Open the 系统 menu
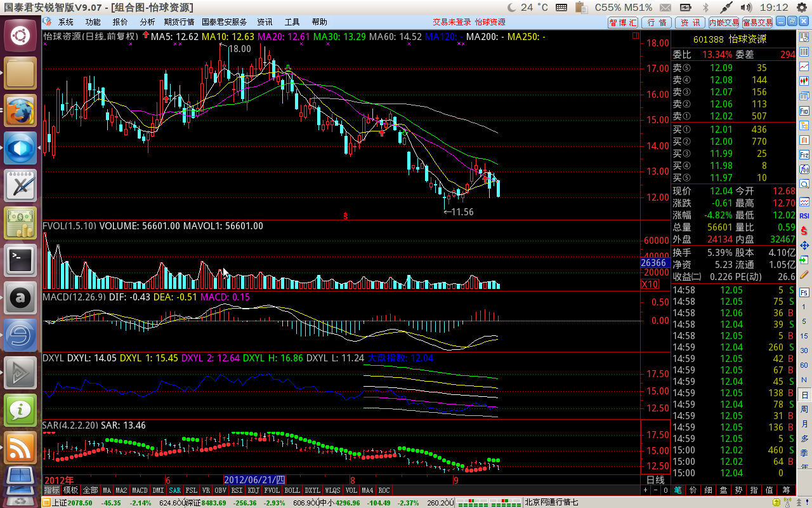This screenshot has height=508, width=812. [x=66, y=22]
